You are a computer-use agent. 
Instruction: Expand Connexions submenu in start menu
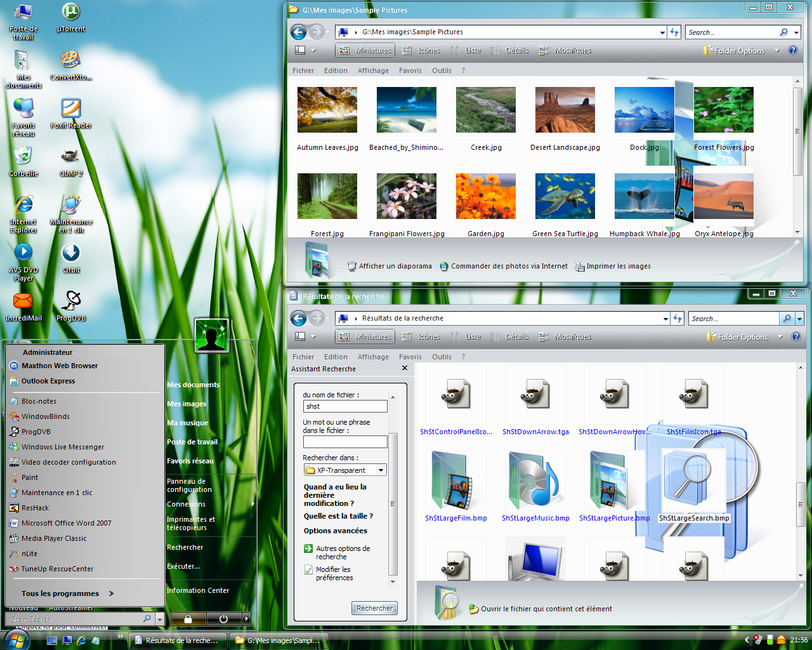[x=253, y=504]
